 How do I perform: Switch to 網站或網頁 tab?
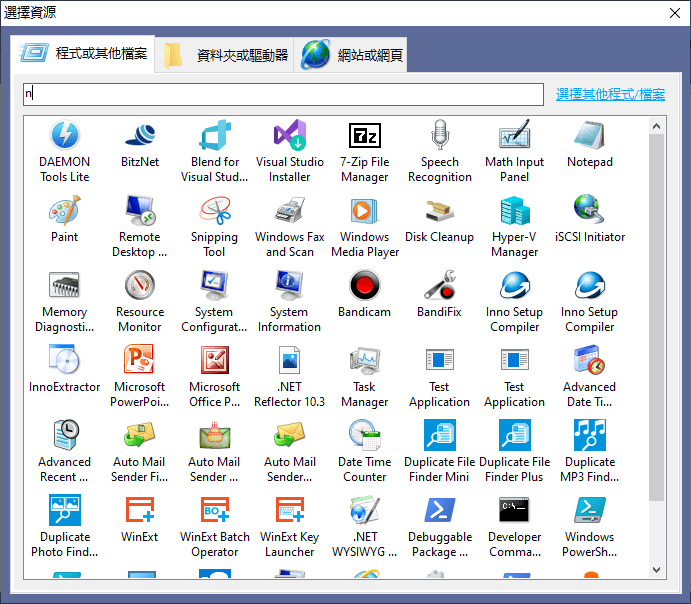(350, 55)
